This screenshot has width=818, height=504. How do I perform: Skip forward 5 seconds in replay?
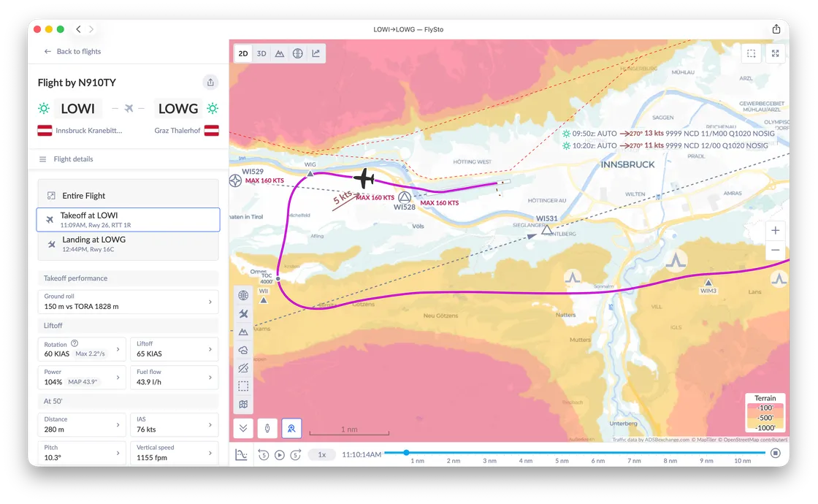pyautogui.click(x=296, y=455)
